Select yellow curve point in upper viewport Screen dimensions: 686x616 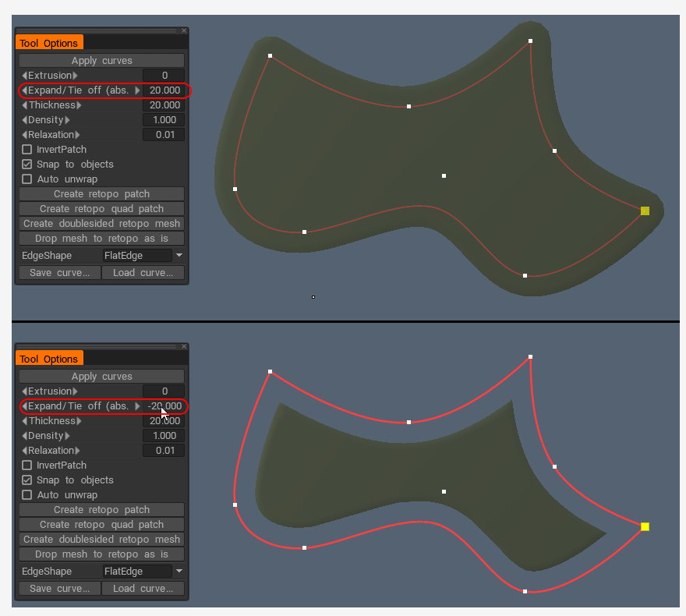tap(645, 211)
